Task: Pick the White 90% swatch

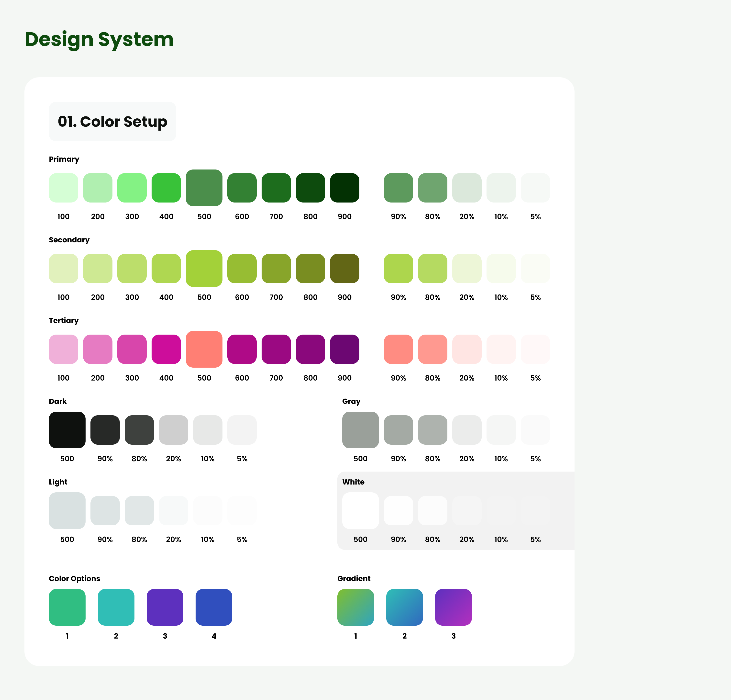Action: tap(398, 511)
